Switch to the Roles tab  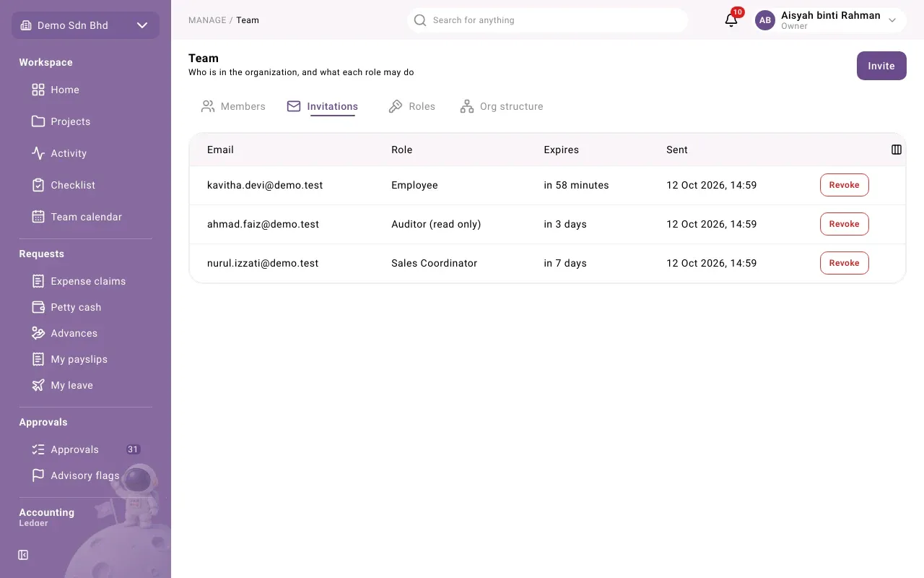411,106
